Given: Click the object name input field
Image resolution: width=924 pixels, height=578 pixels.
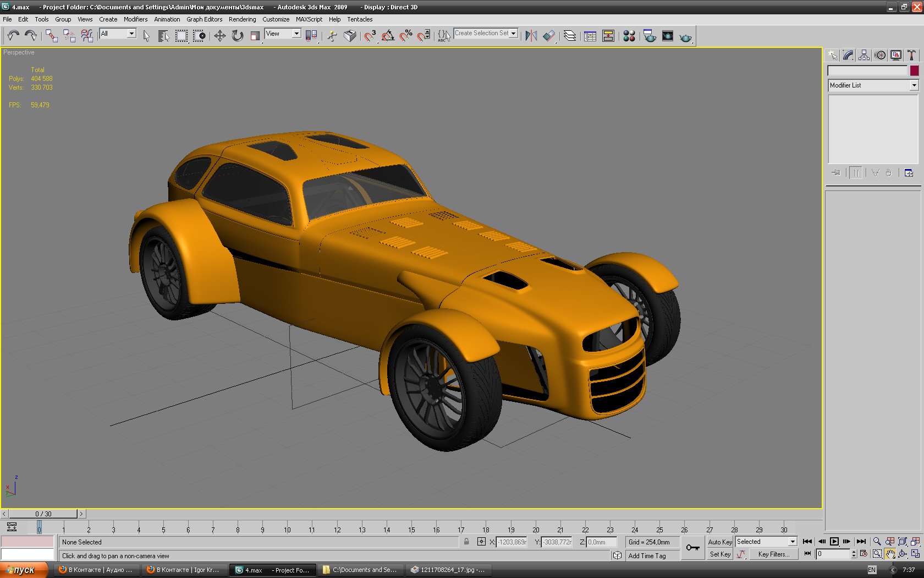Looking at the screenshot, I should pyautogui.click(x=867, y=70).
